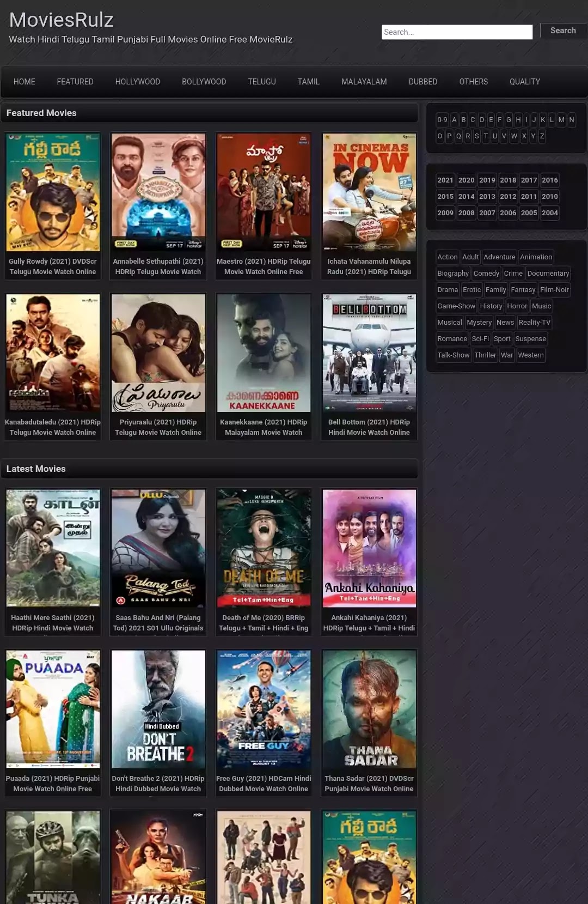Open the Death of Me poster
The height and width of the screenshot is (904, 588).
[264, 548]
